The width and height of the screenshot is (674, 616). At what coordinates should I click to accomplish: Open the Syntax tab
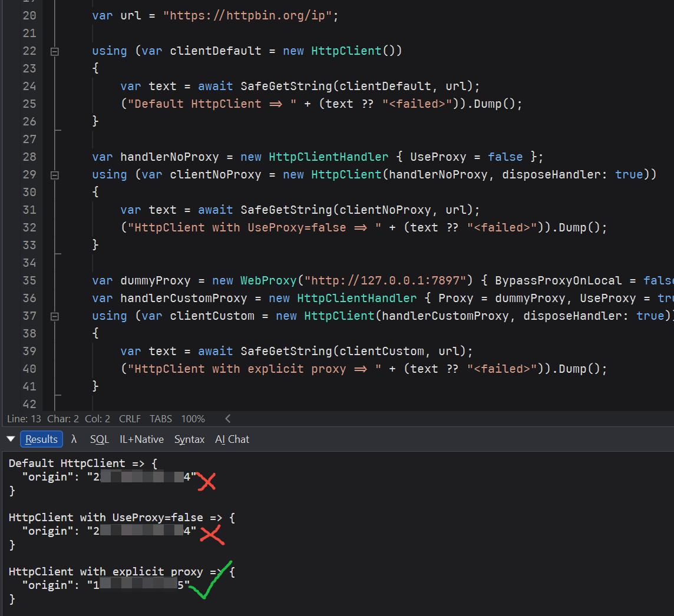[189, 439]
